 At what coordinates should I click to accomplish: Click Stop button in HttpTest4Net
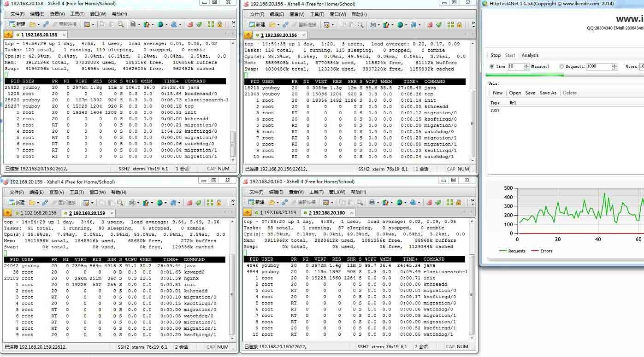point(495,55)
